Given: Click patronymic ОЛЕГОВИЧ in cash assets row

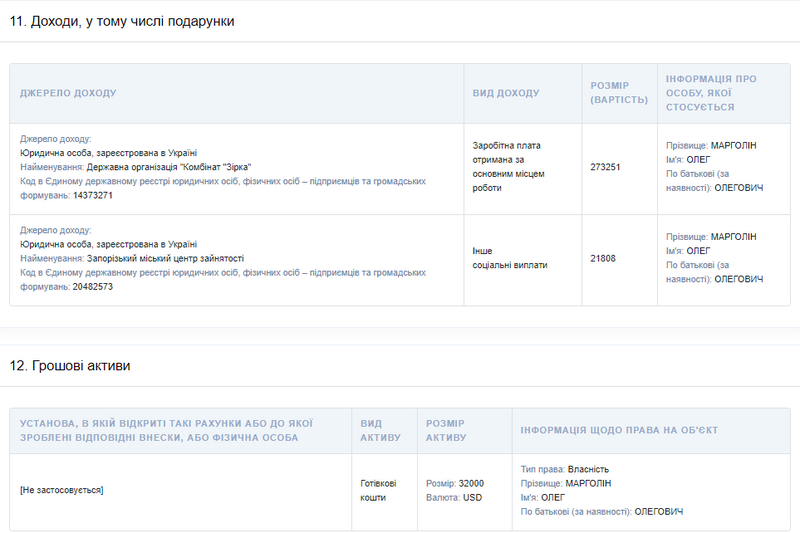Looking at the screenshot, I should pos(659,512).
